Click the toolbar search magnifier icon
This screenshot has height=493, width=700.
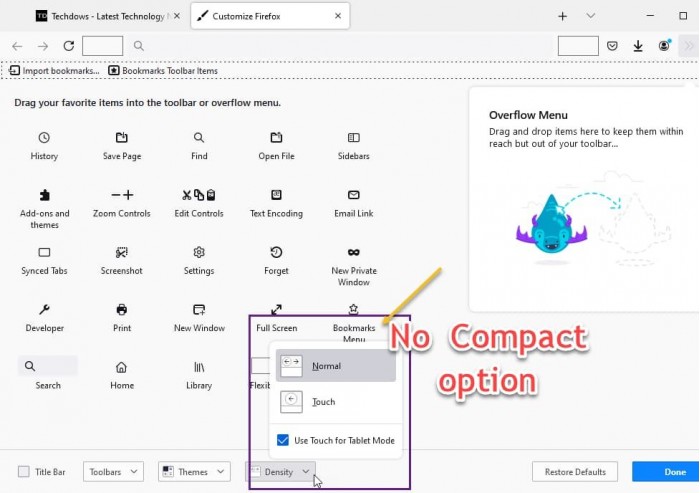(139, 46)
